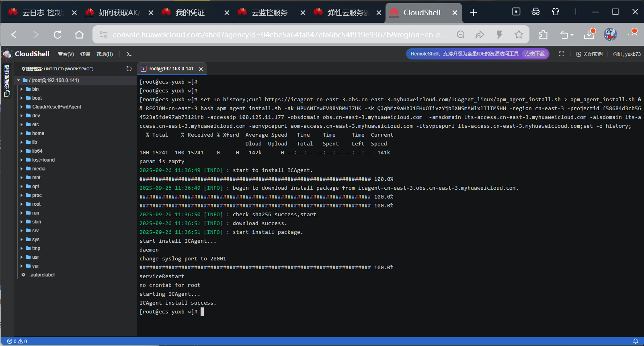Click the terminal cursor at the last prompt
Image resolution: width=644 pixels, height=346 pixels.
point(202,312)
